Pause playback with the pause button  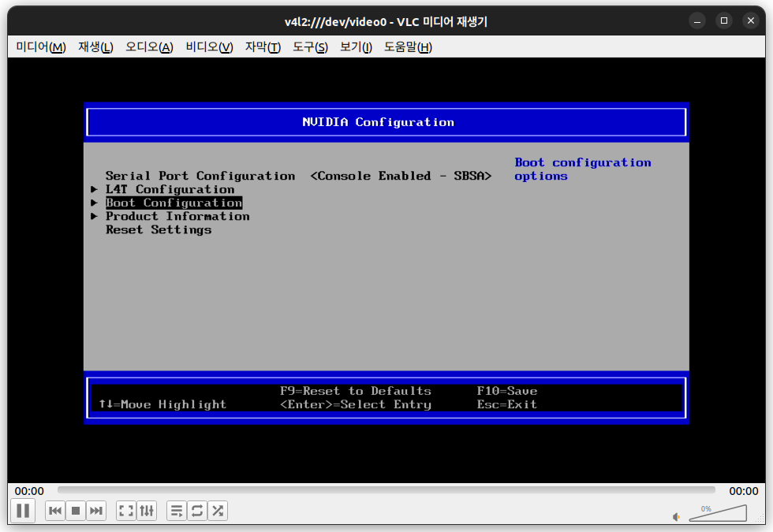pyautogui.click(x=23, y=511)
